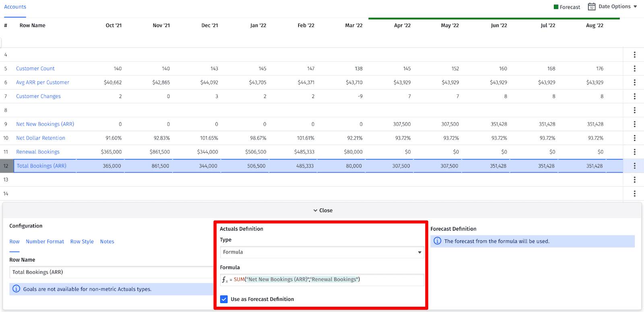Open the Avg ARR per Customer link
This screenshot has height=312, width=644.
coord(43,82)
